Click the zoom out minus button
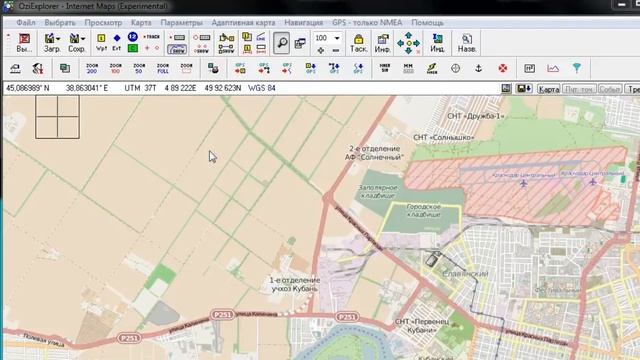This screenshot has height=360, width=640. tap(336, 50)
